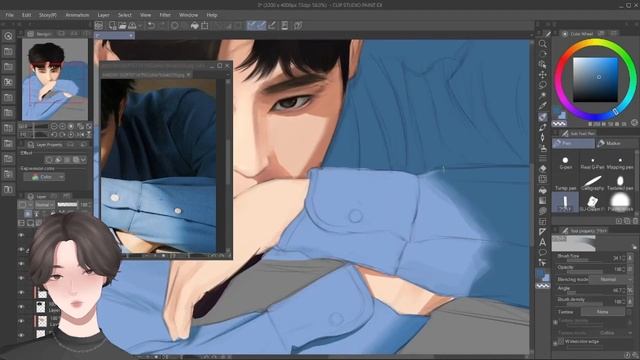
Task: Expand the Texture density plus toggle
Action: click(x=556, y=322)
